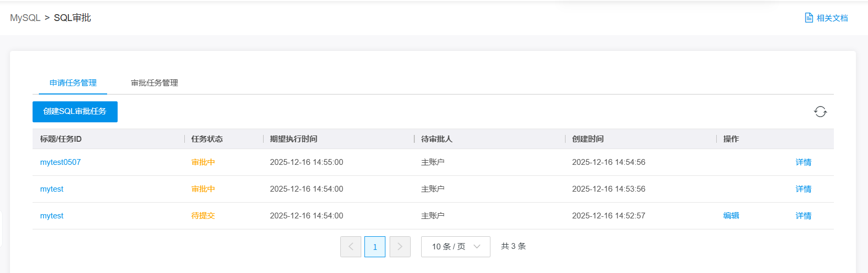
Task: View 详情 for the 待提交 task row
Action: [803, 216]
